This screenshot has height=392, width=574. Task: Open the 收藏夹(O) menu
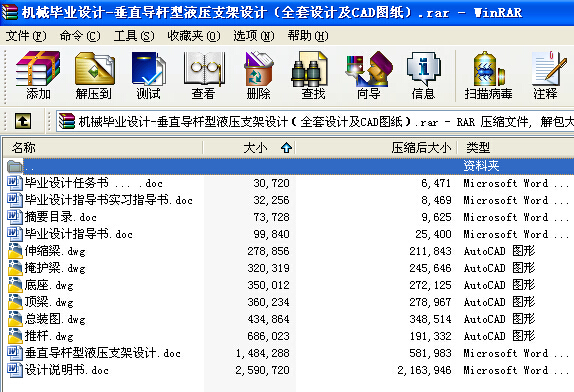coord(194,36)
